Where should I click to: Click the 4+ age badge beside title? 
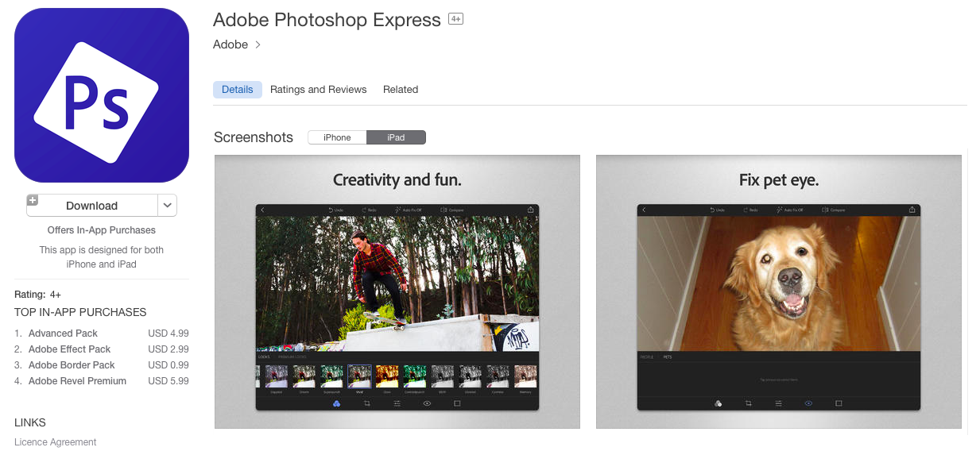455,18
